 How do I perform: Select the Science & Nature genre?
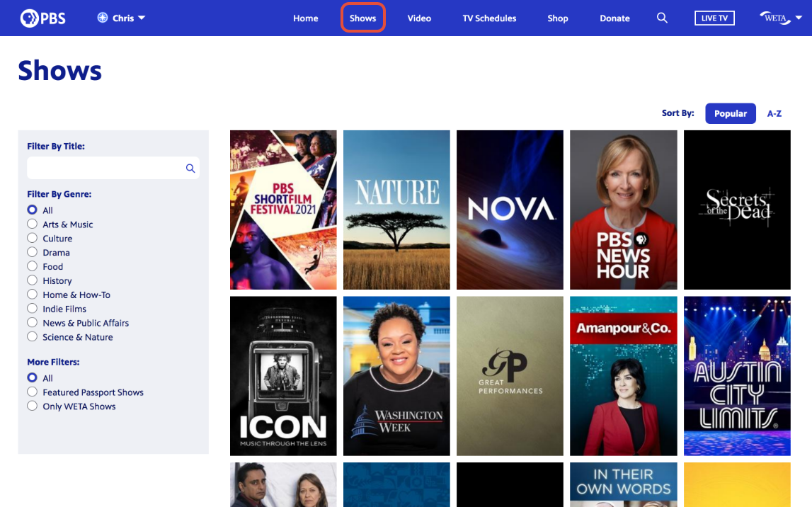pyautogui.click(x=32, y=337)
